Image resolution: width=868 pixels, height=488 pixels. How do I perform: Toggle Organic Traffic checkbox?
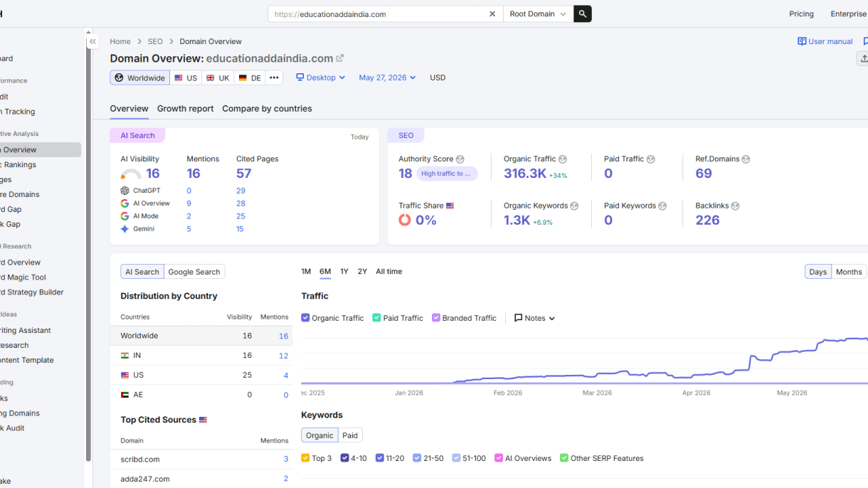point(305,318)
